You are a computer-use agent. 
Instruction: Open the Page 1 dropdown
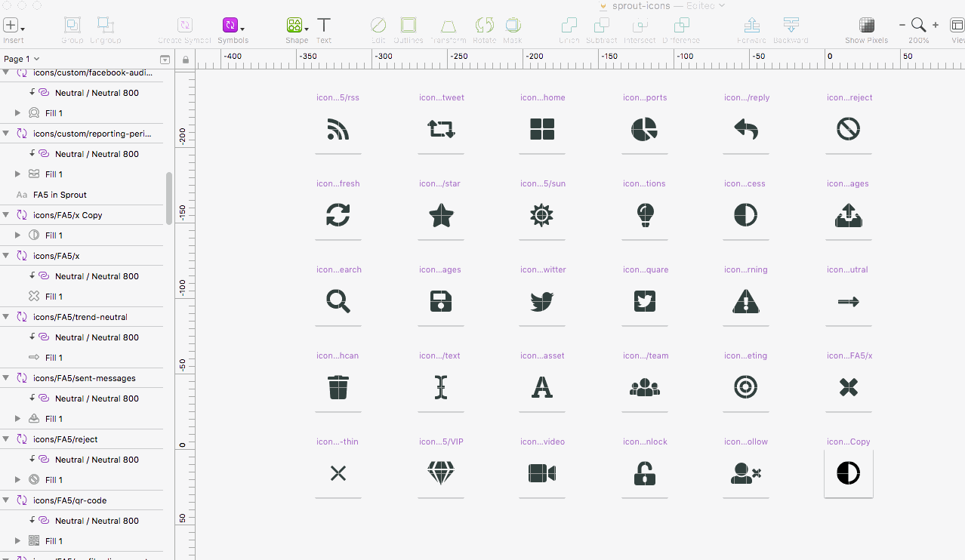(22, 59)
